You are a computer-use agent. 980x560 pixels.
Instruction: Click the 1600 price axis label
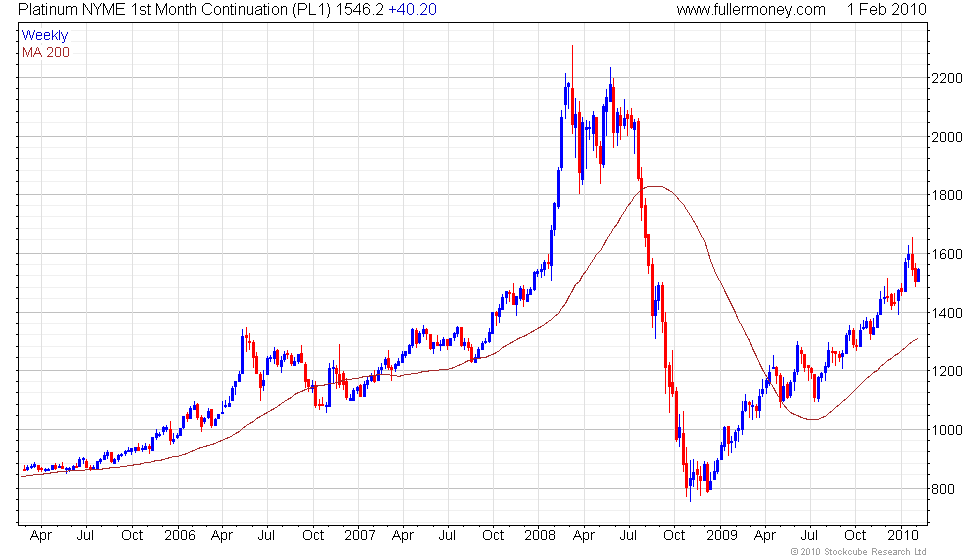click(947, 254)
